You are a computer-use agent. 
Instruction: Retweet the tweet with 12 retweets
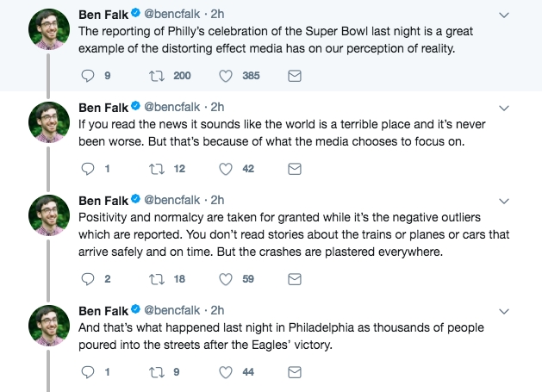[x=157, y=169]
